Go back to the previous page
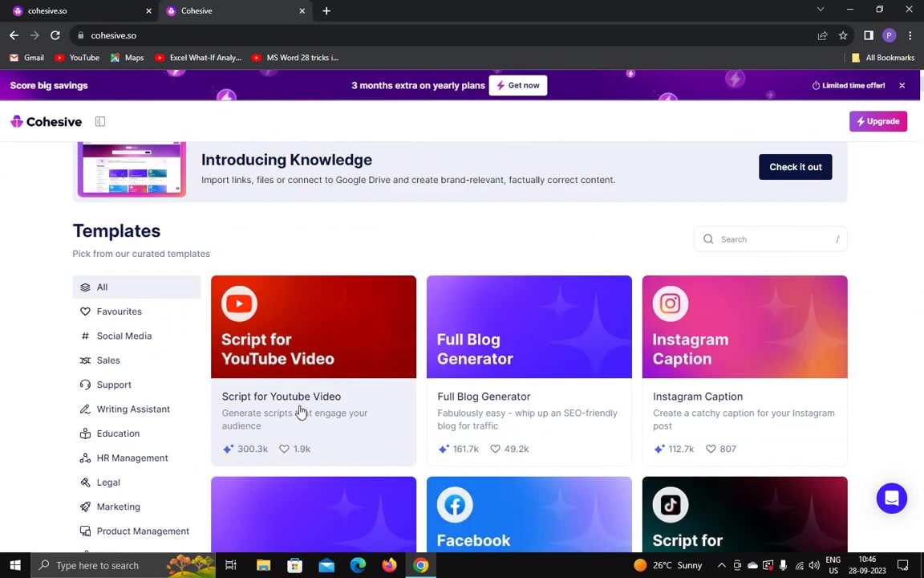The width and height of the screenshot is (924, 578). [14, 35]
